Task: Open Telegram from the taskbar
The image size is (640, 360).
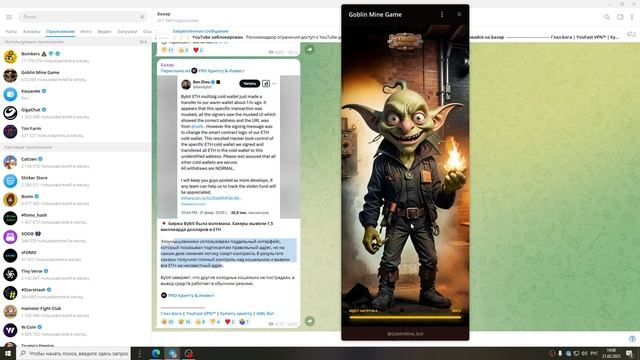Action: point(172,353)
